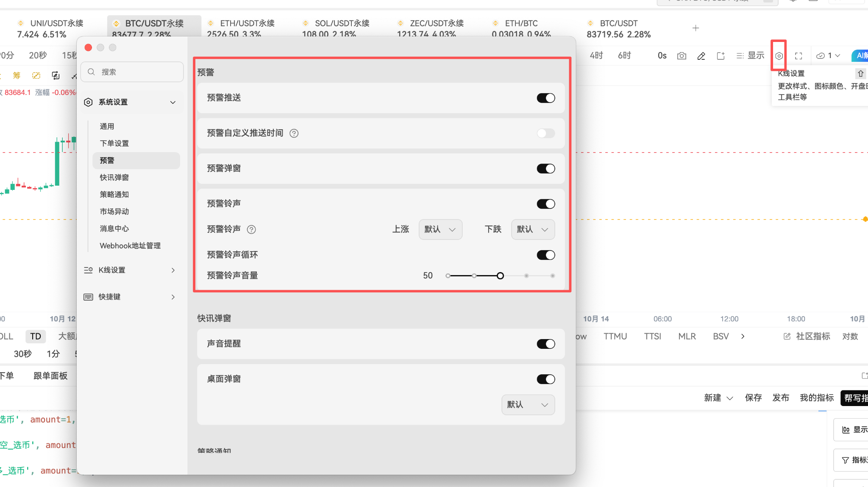Click the 显示 list icon in toolbar
Image resolution: width=868 pixels, height=487 pixels.
[x=740, y=56]
